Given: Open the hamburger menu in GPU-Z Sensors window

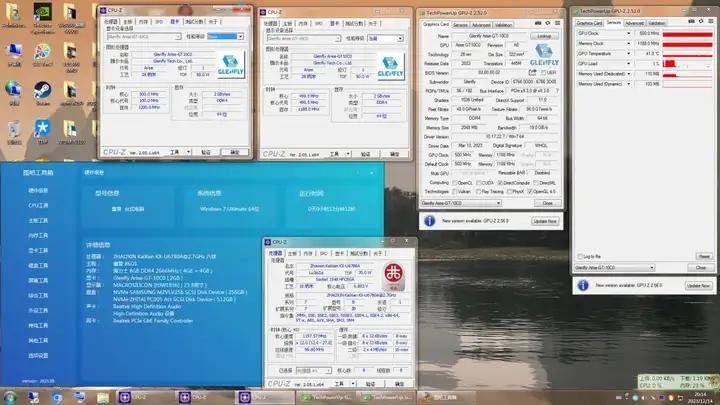Looking at the screenshot, I should tap(711, 21).
